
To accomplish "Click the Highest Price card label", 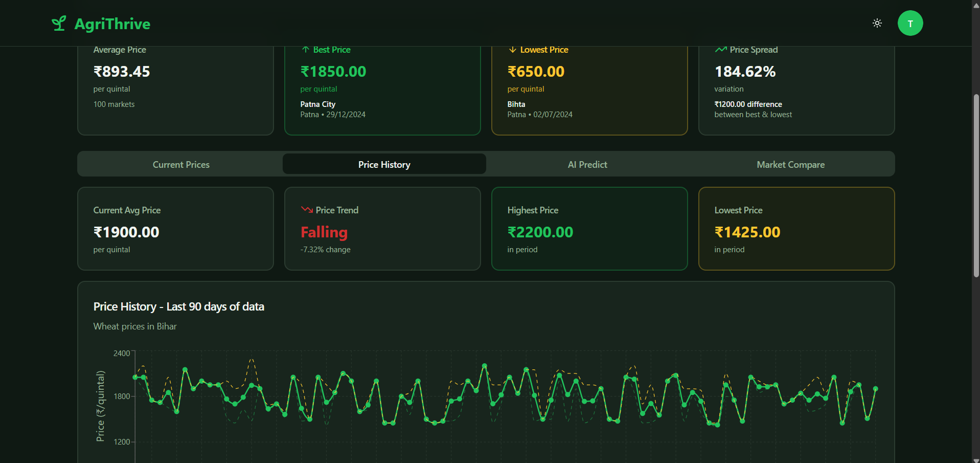I will [x=533, y=210].
